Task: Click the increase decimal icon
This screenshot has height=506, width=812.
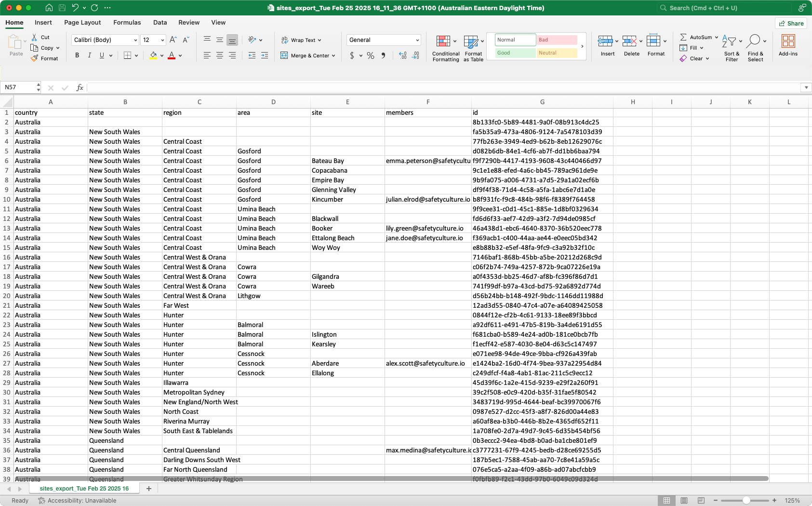Action: [x=403, y=55]
